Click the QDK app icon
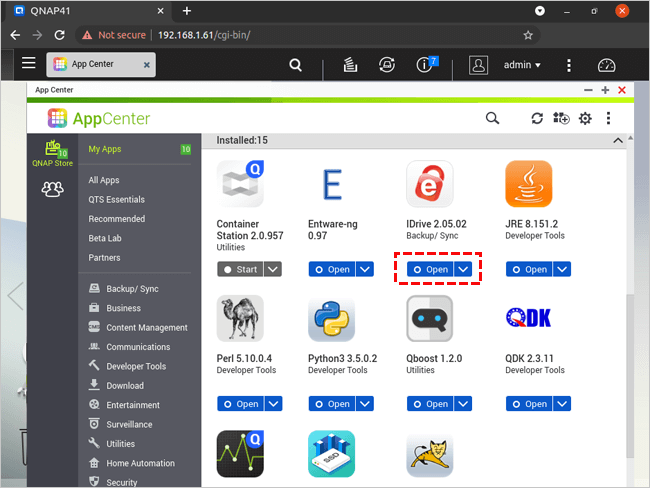The width and height of the screenshot is (650, 488). 529,318
